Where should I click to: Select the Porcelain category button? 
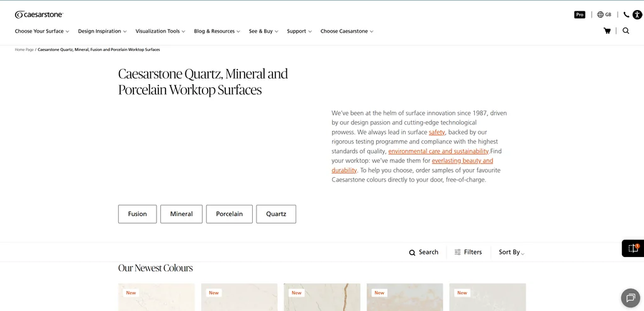229,214
